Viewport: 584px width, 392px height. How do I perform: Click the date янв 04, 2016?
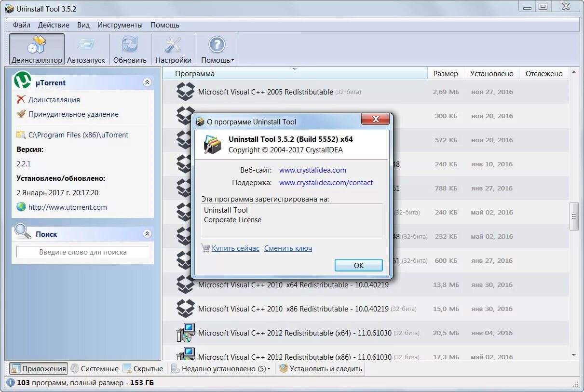pyautogui.click(x=492, y=333)
